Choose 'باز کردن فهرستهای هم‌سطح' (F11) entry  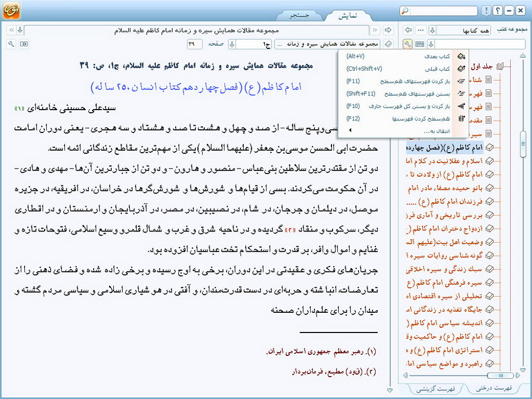tap(404, 81)
